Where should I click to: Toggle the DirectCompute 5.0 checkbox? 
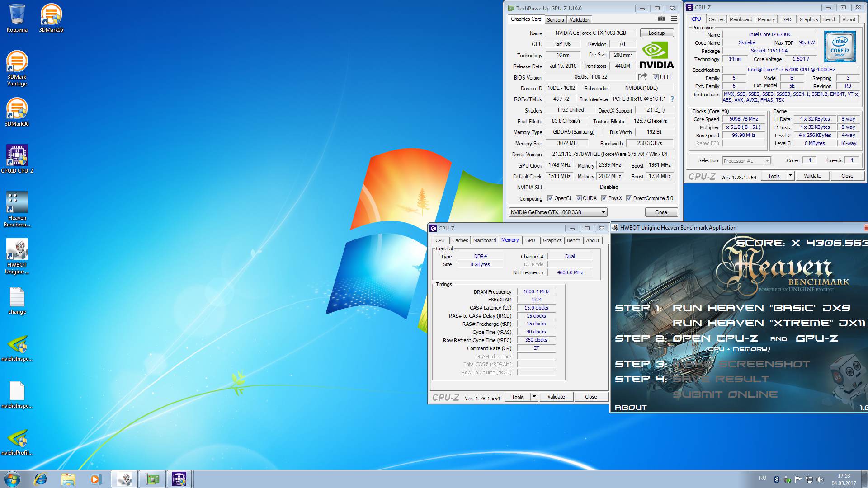(x=629, y=198)
